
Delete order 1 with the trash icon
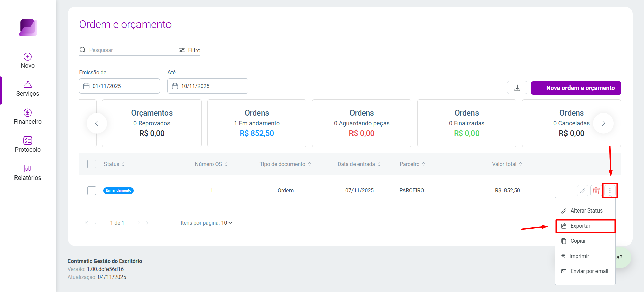tap(596, 191)
